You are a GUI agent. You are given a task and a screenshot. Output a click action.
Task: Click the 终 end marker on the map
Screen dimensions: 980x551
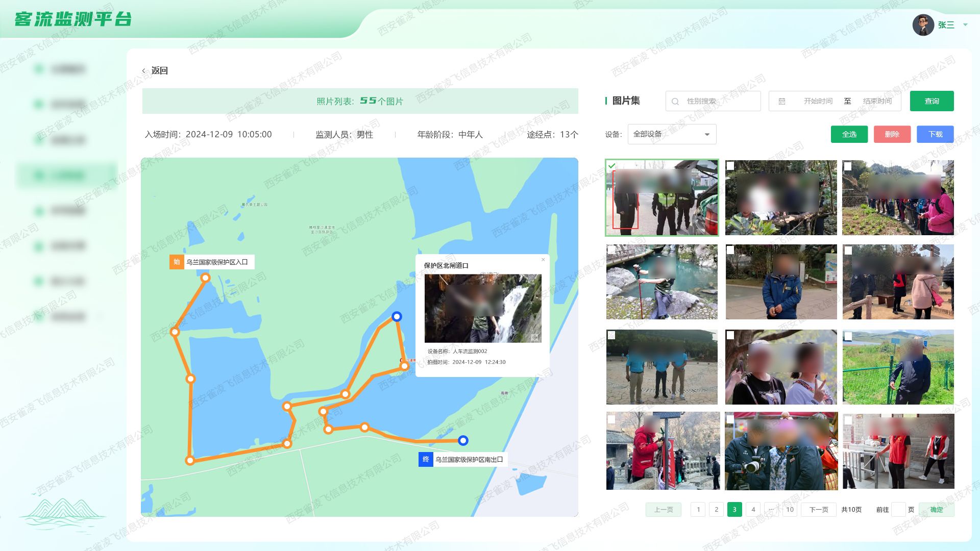coord(425,459)
